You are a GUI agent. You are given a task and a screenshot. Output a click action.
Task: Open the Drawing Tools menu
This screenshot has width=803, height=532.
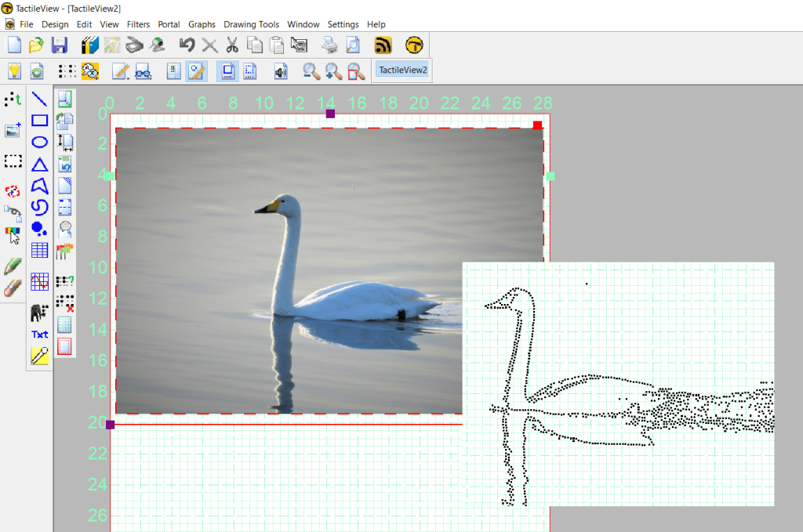[x=251, y=24]
